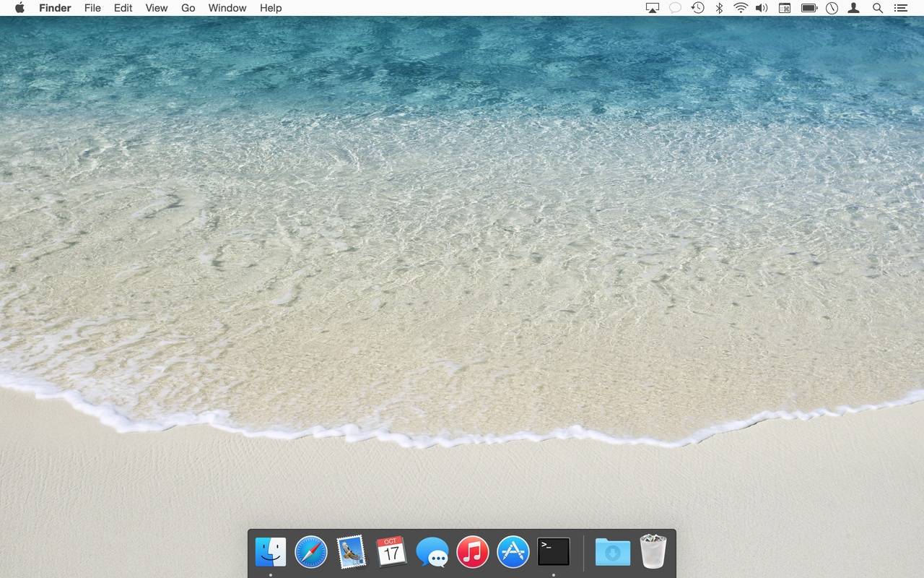
Task: Expand the Downloads folder stack
Action: click(612, 553)
